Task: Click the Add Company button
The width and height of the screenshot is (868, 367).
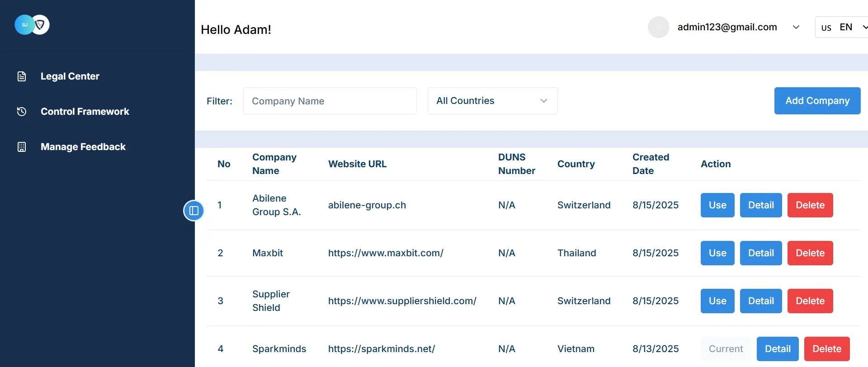Action: pyautogui.click(x=817, y=101)
